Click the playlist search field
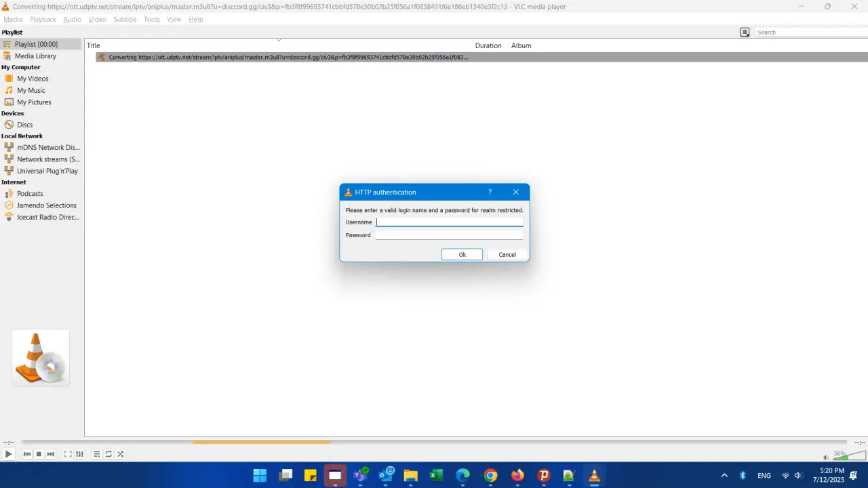868x488 pixels. click(x=811, y=32)
